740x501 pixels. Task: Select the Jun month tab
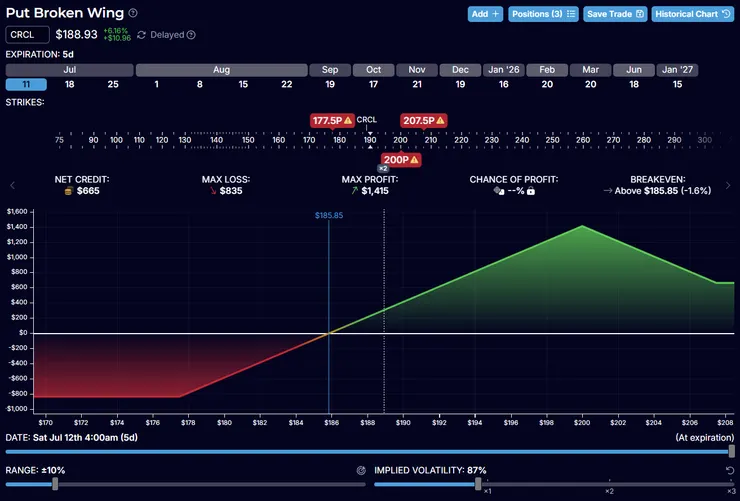tap(634, 70)
